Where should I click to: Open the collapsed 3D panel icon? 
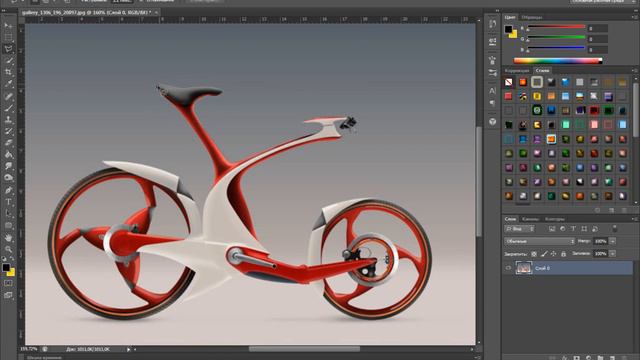[493, 122]
